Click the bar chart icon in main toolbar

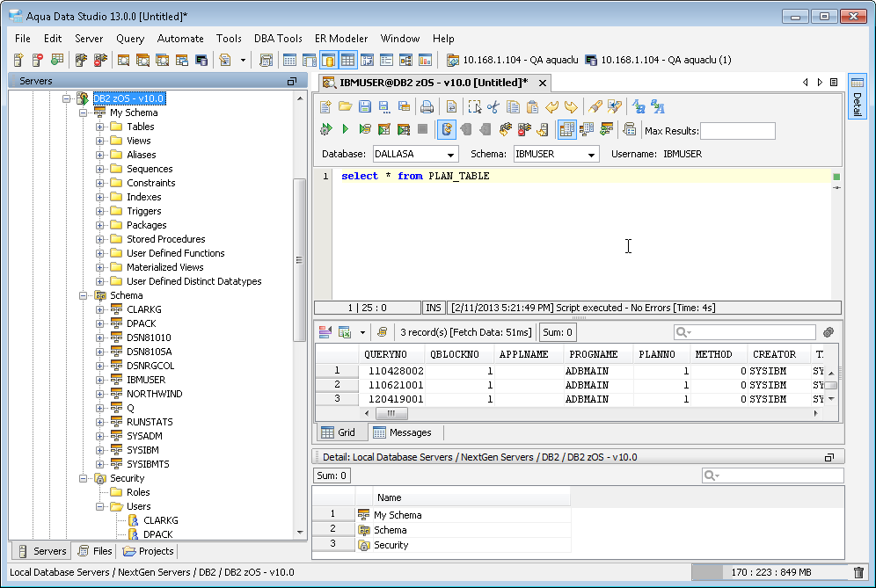(425, 60)
